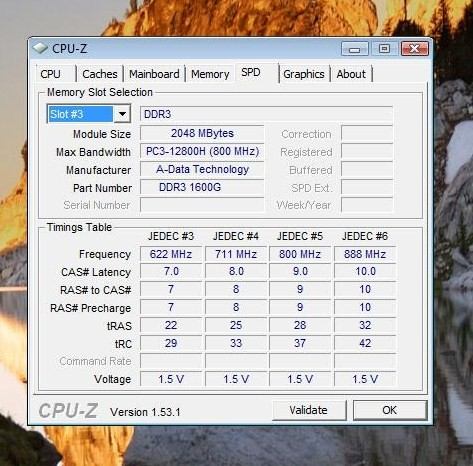This screenshot has height=466, width=473.
Task: Click the tRAS value 22
Action: click(171, 325)
